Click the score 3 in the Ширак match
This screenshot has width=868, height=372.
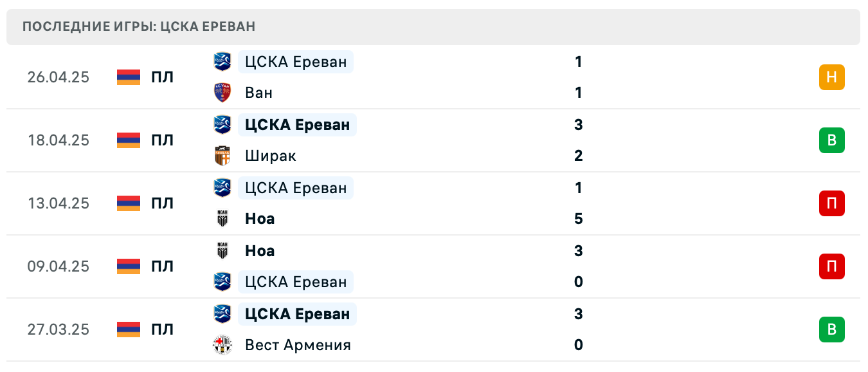point(578,125)
